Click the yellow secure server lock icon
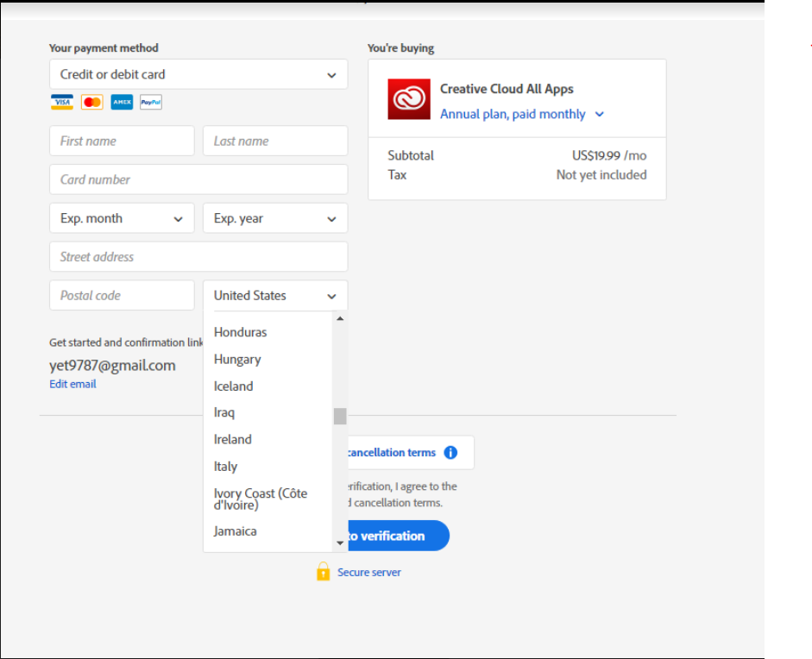The width and height of the screenshot is (812, 659). (x=323, y=572)
